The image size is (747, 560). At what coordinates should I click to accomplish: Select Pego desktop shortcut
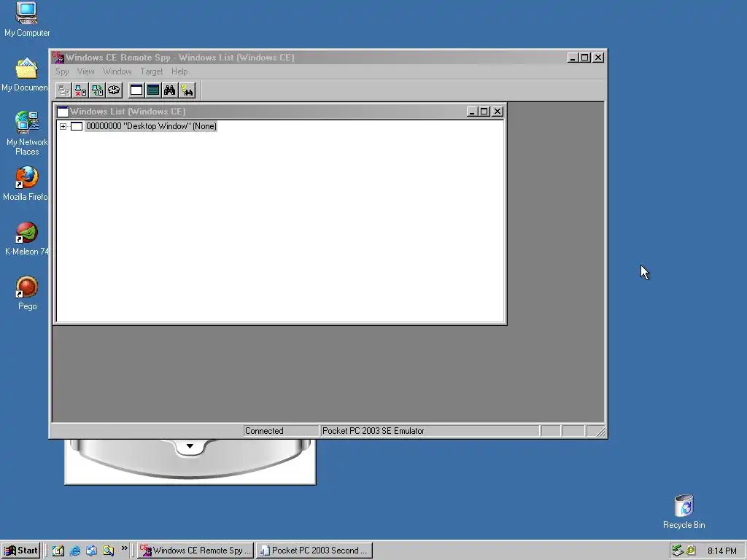pyautogui.click(x=27, y=293)
